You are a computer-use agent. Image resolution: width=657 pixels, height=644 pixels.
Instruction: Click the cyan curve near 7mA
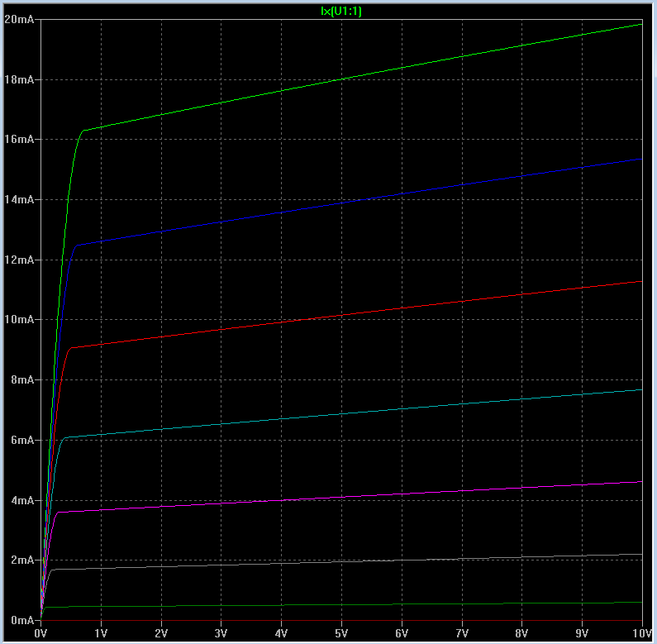pos(341,414)
